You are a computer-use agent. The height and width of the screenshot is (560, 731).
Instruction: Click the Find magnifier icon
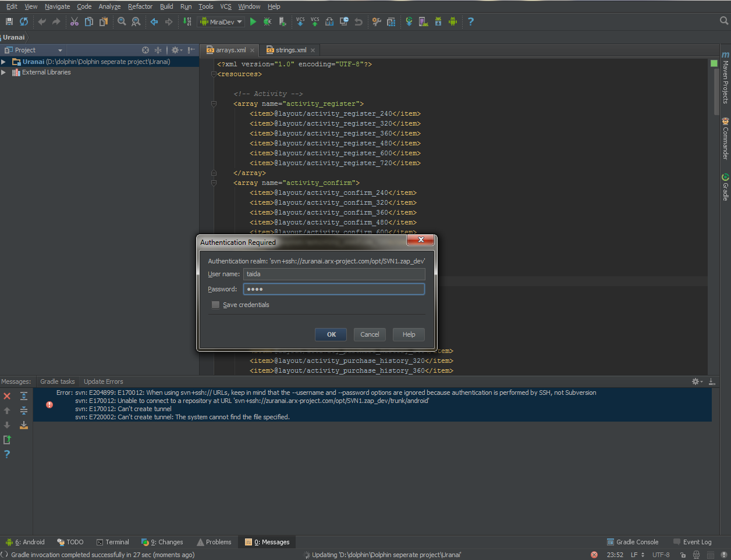click(122, 22)
